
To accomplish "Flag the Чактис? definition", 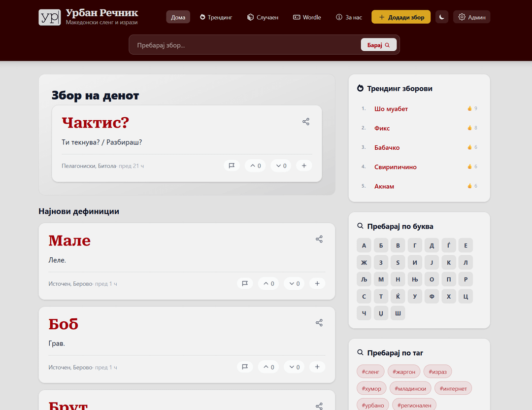I will coord(232,166).
